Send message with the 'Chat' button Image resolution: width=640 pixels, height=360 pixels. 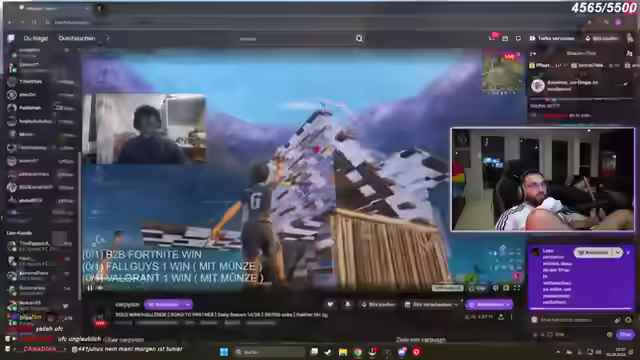pyautogui.click(x=625, y=334)
